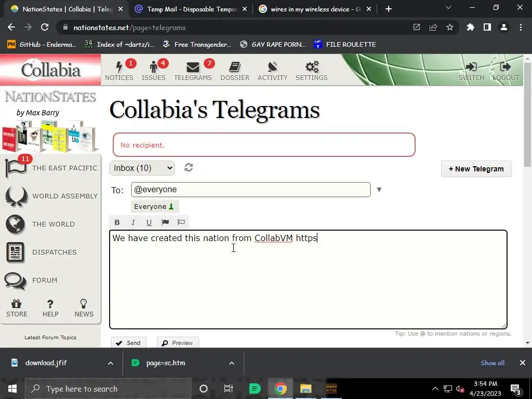The height and width of the screenshot is (399, 532).
Task: Open The World globe icon
Action: pyautogui.click(x=15, y=224)
